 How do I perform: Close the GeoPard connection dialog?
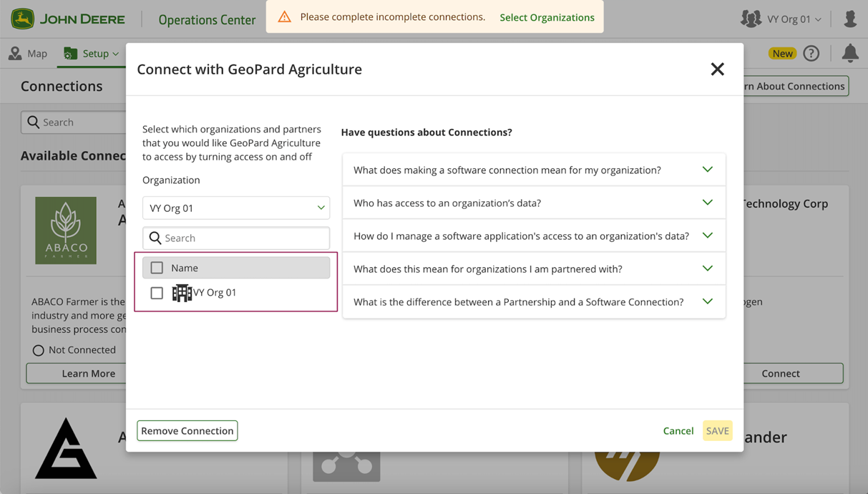coord(717,69)
